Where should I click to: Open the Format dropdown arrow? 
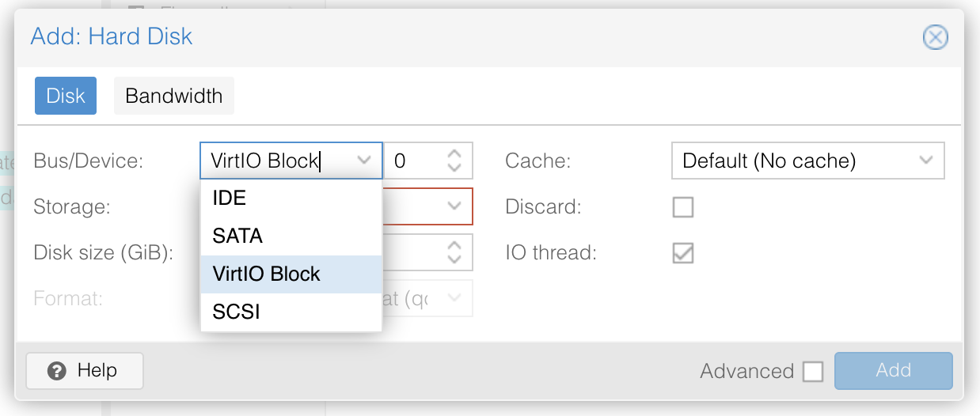coord(454,298)
